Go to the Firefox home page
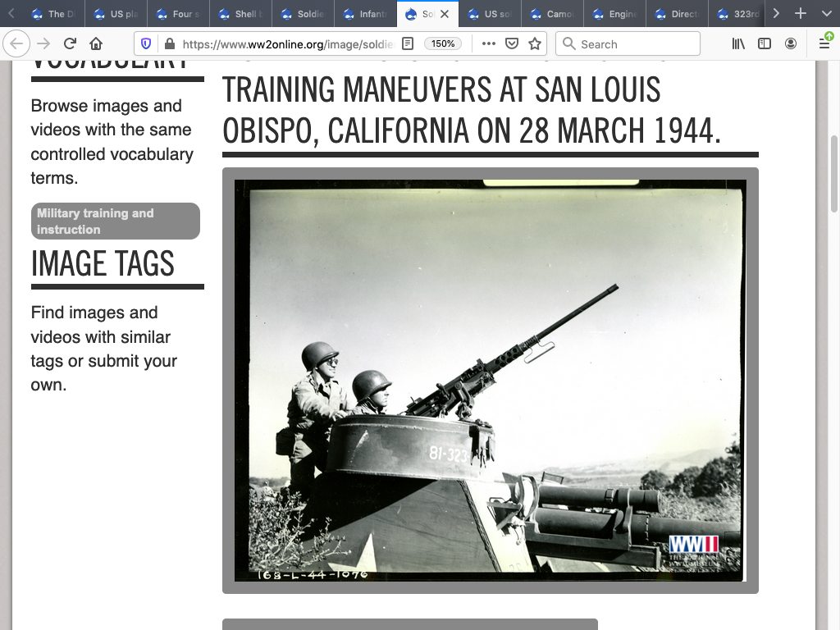Screen dimensions: 840x630 click(96, 43)
